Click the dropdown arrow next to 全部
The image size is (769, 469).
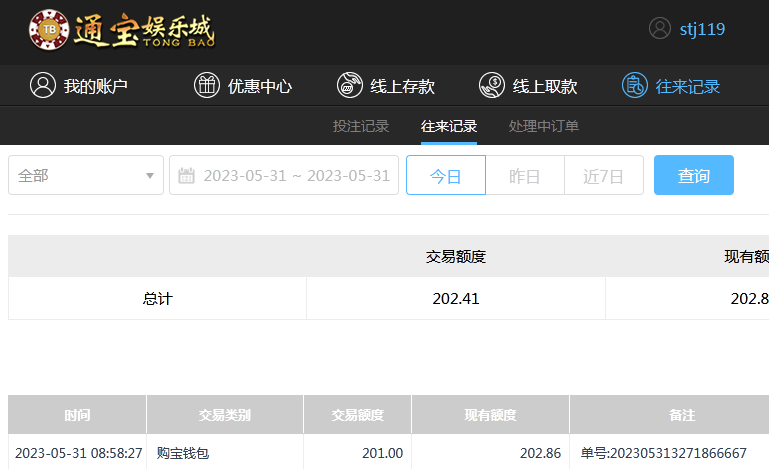[150, 176]
